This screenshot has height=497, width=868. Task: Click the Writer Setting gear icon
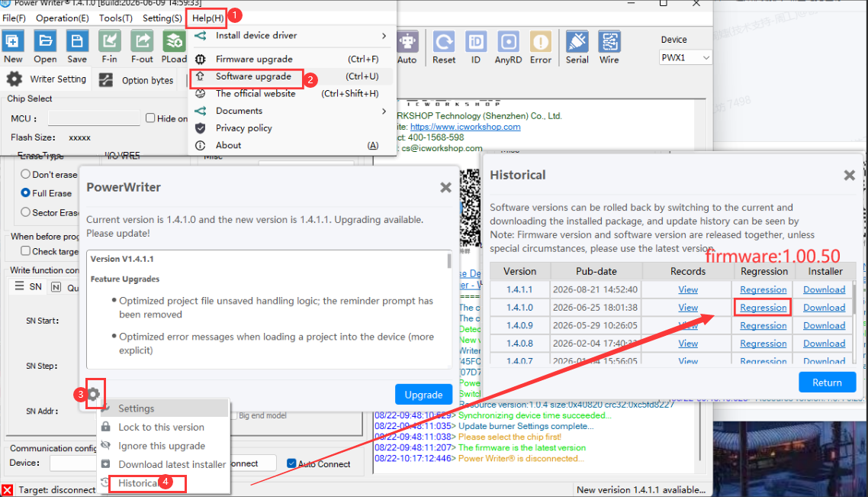point(14,79)
